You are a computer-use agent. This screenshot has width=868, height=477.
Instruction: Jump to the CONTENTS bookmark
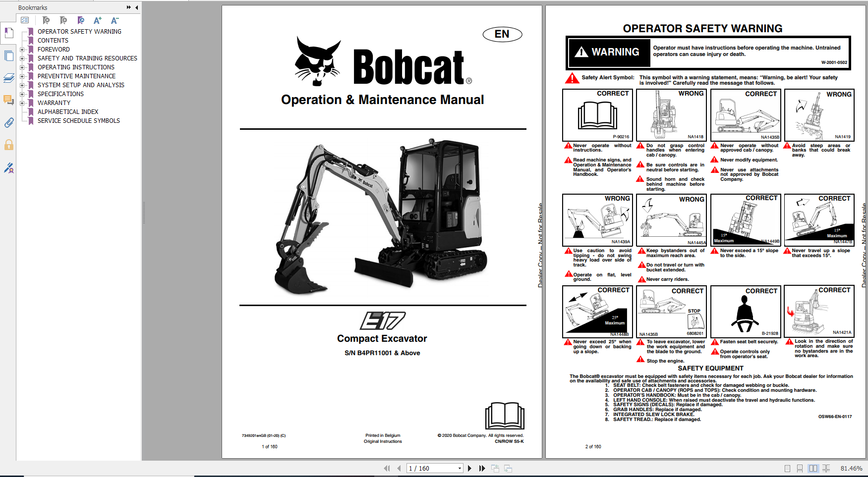point(53,41)
